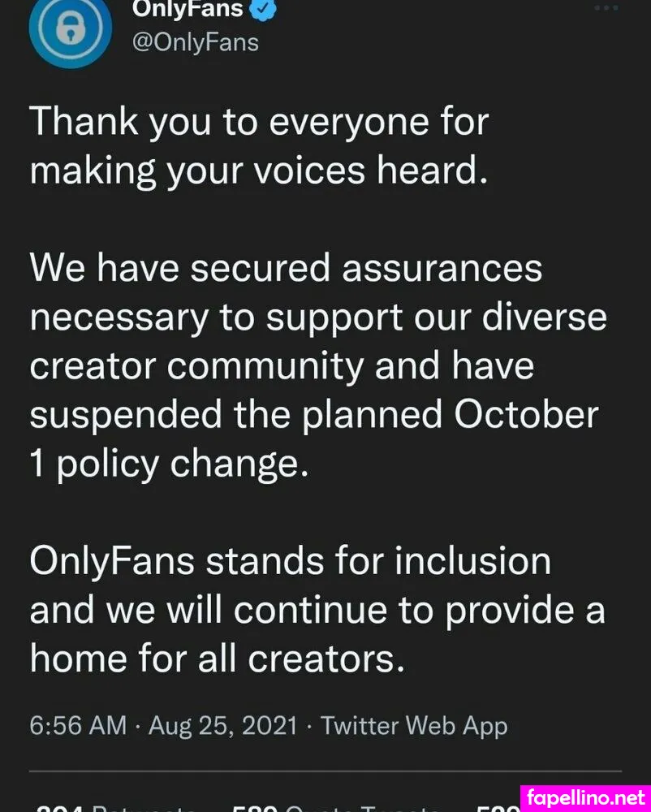
Task: Click the "Thank you to everyone for" line
Action: tap(259, 122)
